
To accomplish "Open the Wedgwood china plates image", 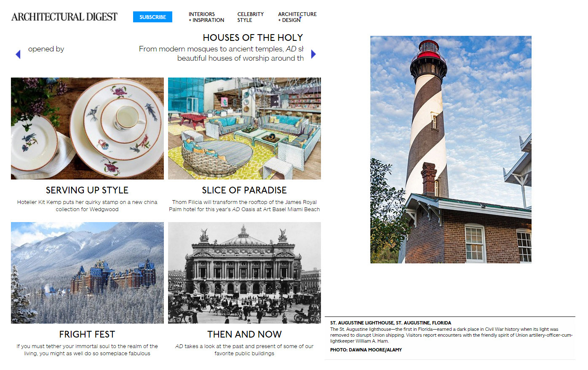I will click(87, 129).
